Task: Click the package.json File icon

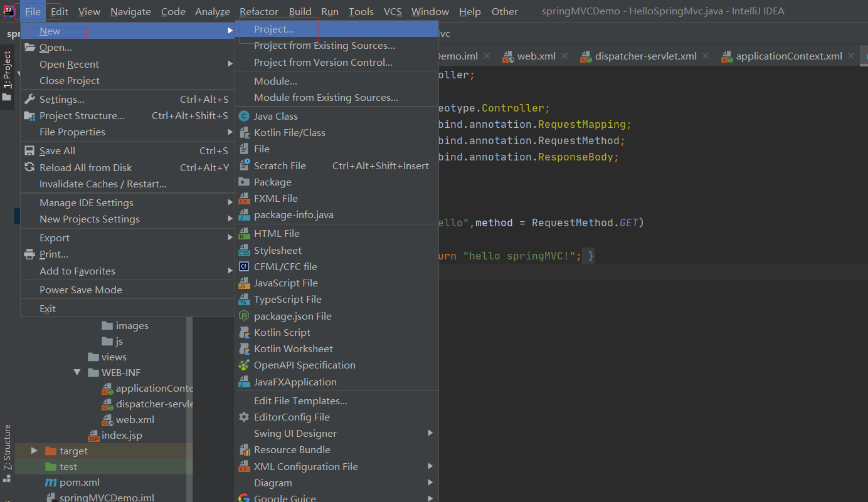Action: point(244,316)
